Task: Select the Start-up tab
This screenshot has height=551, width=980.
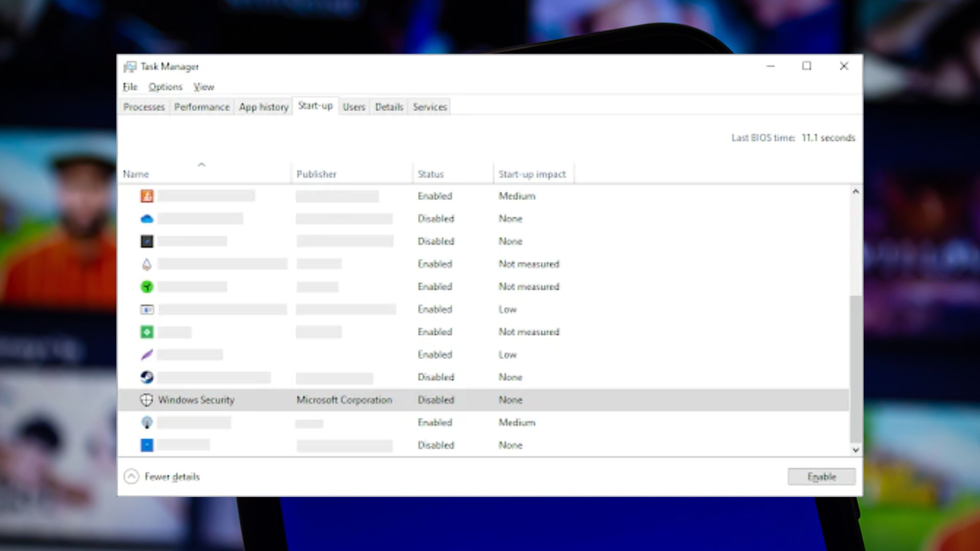Action: click(x=315, y=106)
